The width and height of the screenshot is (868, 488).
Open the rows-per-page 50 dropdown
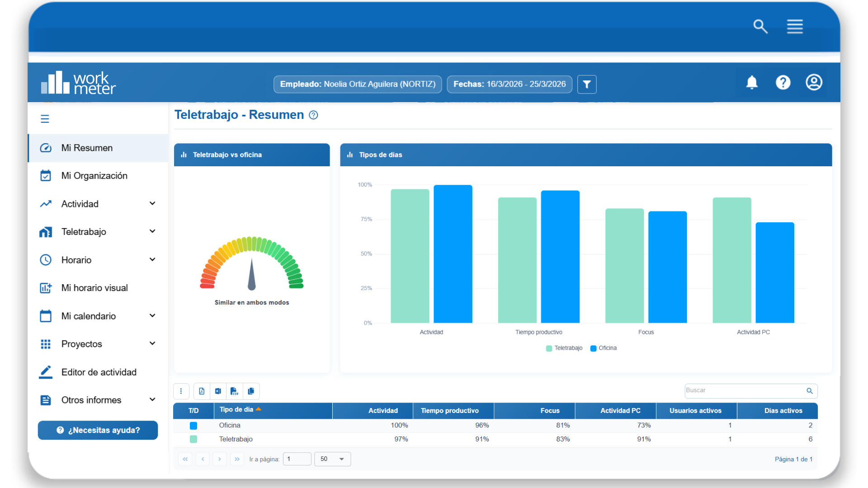click(x=333, y=459)
